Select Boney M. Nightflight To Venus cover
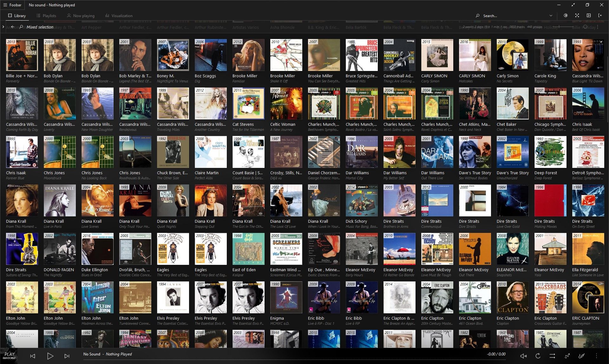This screenshot has height=364, width=609. pyautogui.click(x=173, y=55)
